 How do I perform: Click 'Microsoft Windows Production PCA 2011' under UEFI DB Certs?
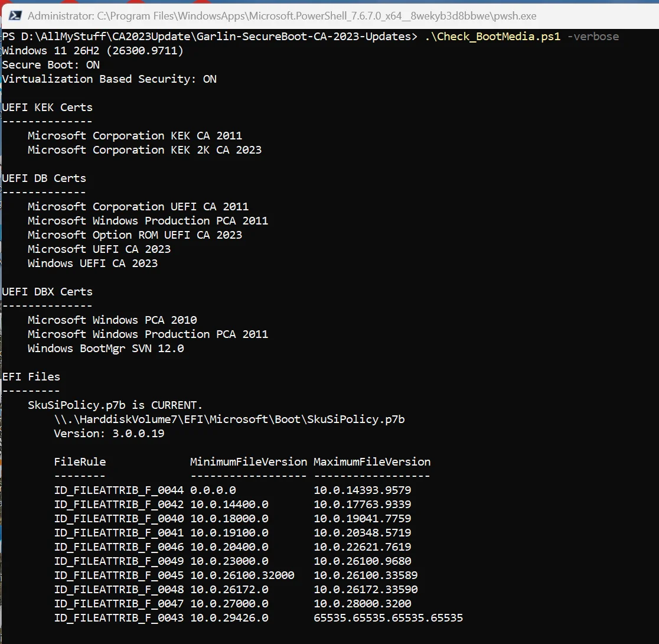pyautogui.click(x=148, y=221)
